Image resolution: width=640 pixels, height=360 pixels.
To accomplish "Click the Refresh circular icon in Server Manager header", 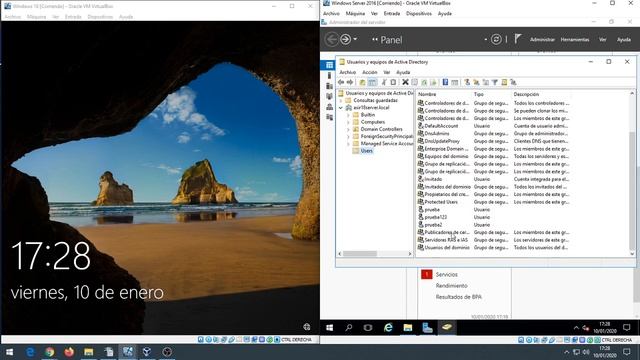I will [496, 40].
